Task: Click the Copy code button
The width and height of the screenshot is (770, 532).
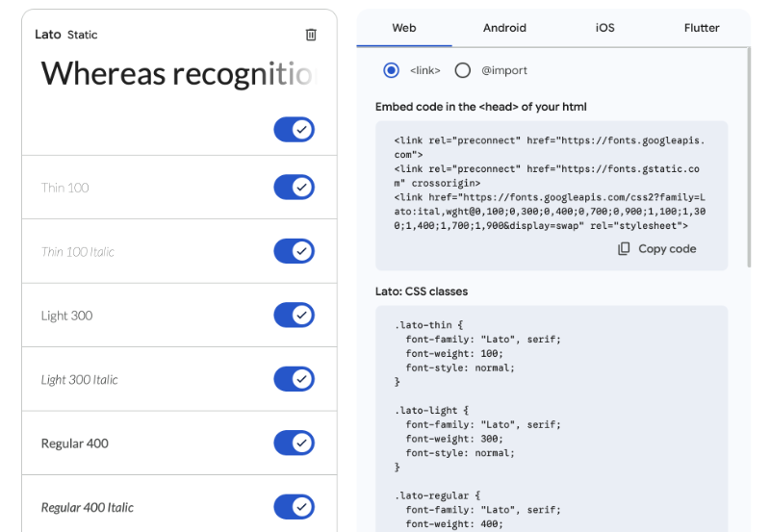Action: point(657,249)
